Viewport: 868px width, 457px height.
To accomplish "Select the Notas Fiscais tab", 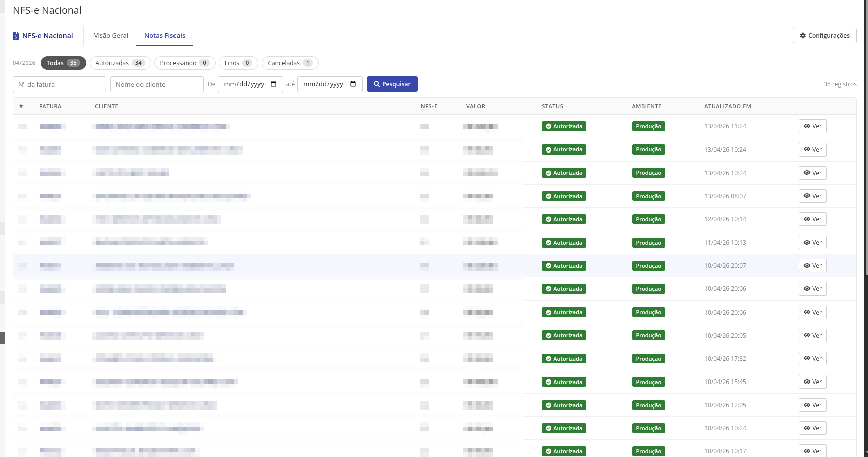I will click(164, 36).
